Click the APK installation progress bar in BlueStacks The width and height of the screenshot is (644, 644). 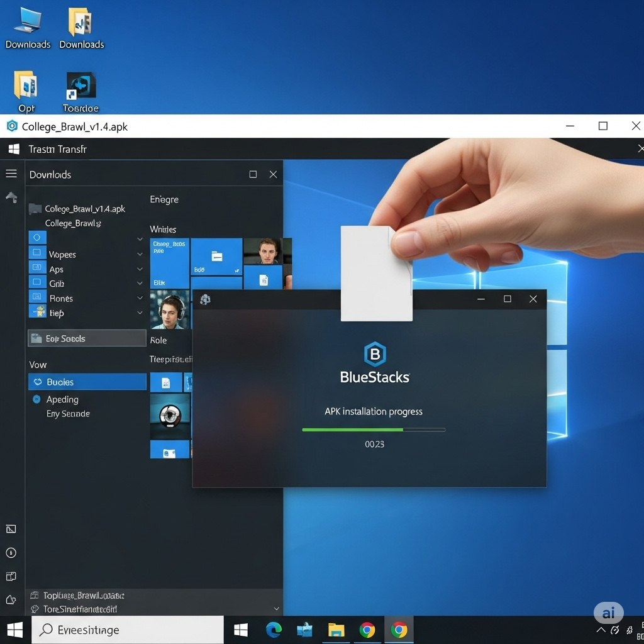374,430
